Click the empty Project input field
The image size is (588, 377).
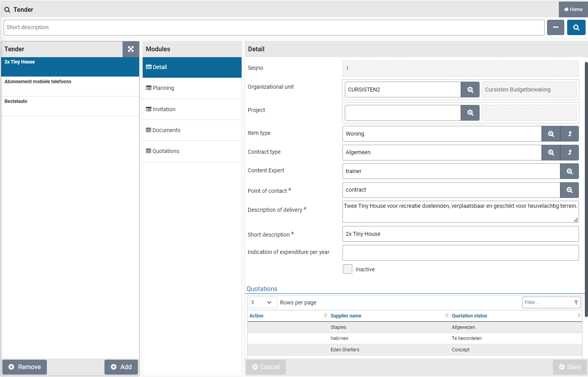click(x=403, y=113)
